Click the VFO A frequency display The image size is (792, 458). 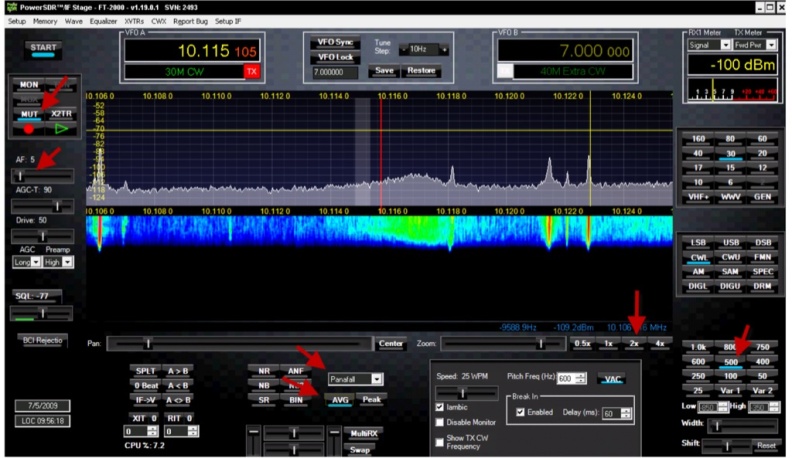pos(191,51)
